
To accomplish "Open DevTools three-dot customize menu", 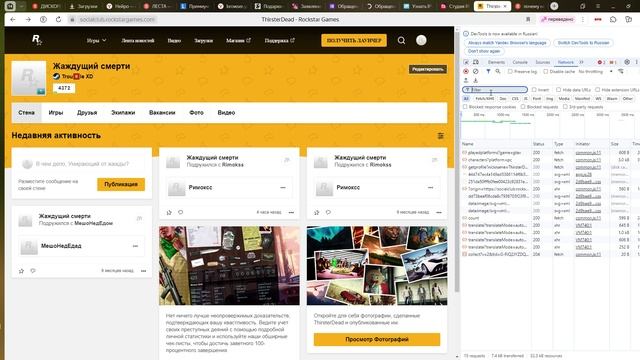I will pyautogui.click(x=636, y=62).
